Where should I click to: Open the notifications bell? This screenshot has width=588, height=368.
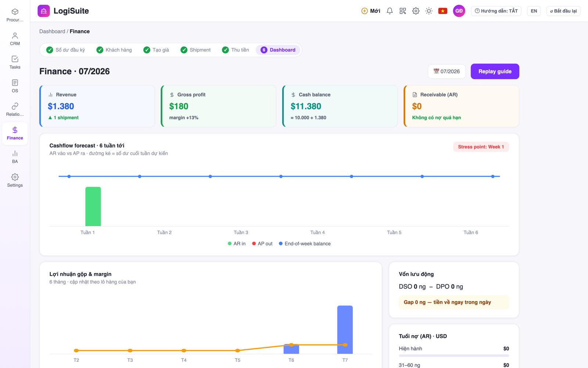point(390,11)
